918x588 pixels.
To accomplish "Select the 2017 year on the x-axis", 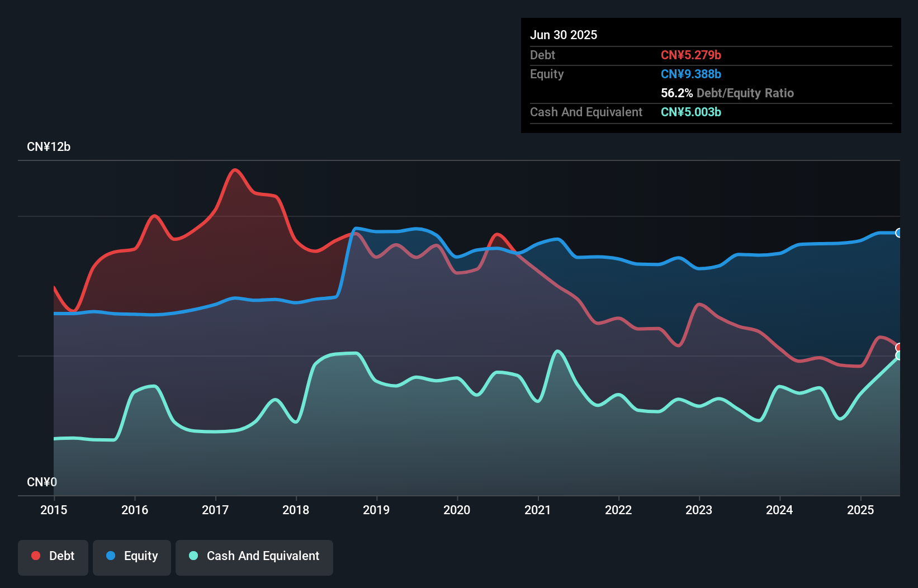I will click(x=215, y=510).
